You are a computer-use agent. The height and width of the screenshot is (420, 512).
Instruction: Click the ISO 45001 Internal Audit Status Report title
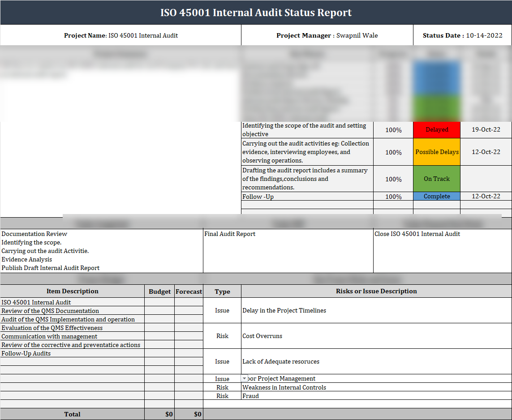pyautogui.click(x=256, y=12)
